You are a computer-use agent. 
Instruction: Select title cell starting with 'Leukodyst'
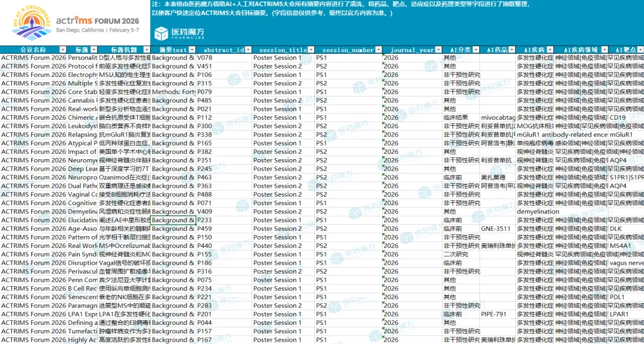pyautogui.click(x=82, y=126)
